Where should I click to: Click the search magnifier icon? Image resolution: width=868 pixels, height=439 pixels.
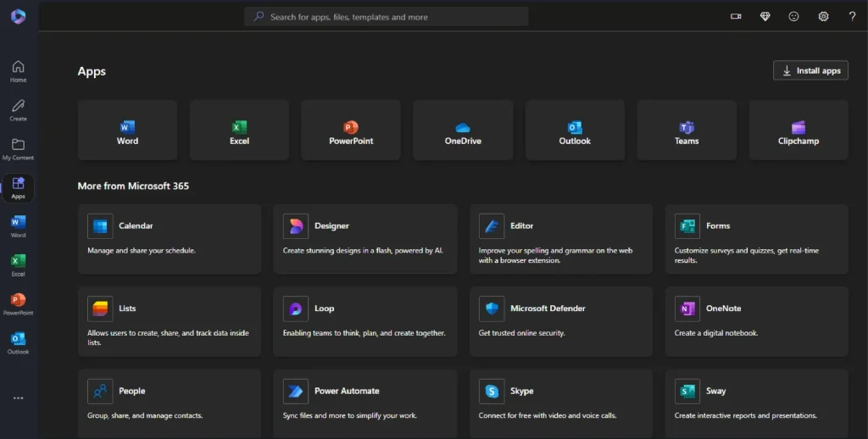[x=259, y=17]
